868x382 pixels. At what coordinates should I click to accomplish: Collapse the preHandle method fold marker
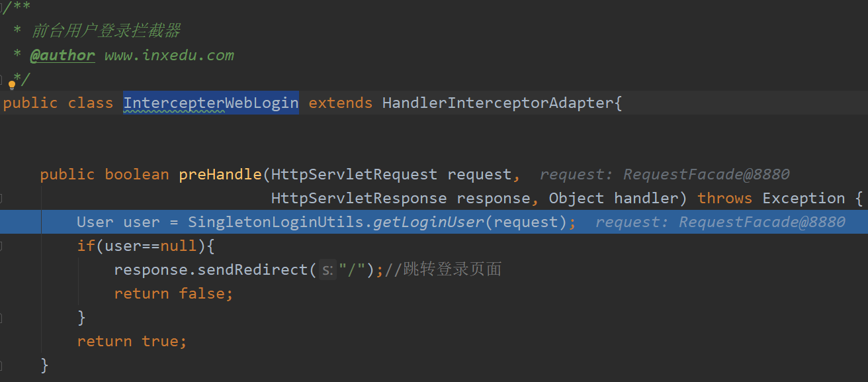(3, 198)
